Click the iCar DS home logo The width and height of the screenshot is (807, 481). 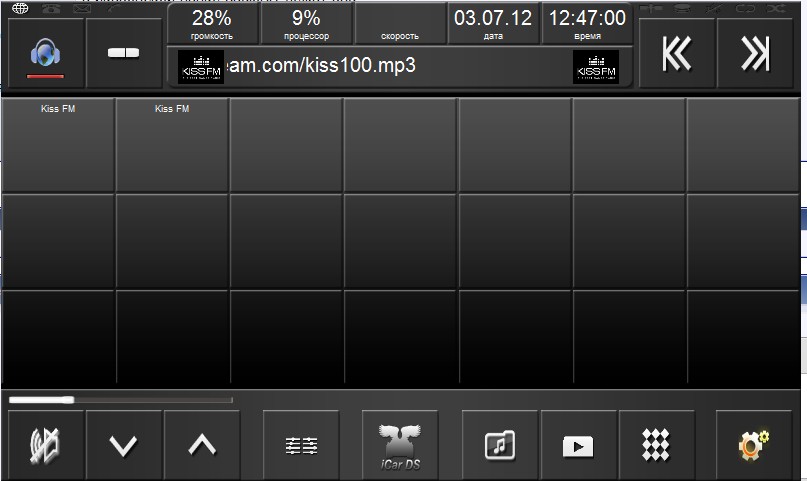coord(400,445)
